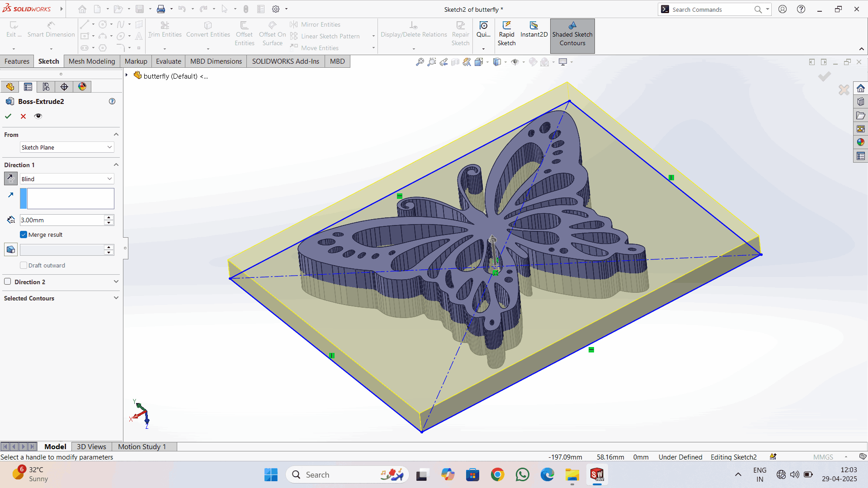Toggle the Draft On/Off button
Image resolution: width=868 pixels, height=488 pixels.
pyautogui.click(x=11, y=249)
